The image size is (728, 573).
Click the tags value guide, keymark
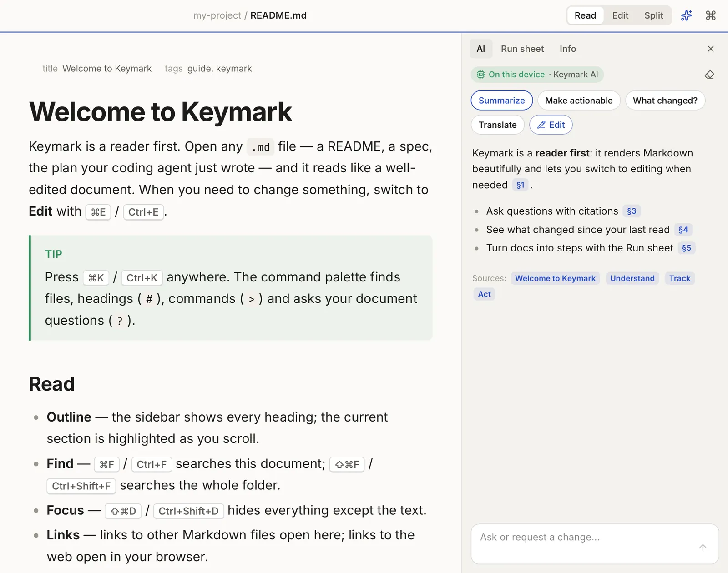tap(220, 69)
